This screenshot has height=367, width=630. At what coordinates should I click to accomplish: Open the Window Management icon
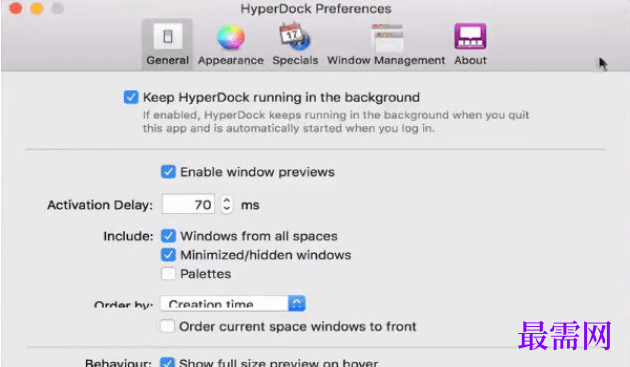click(387, 37)
